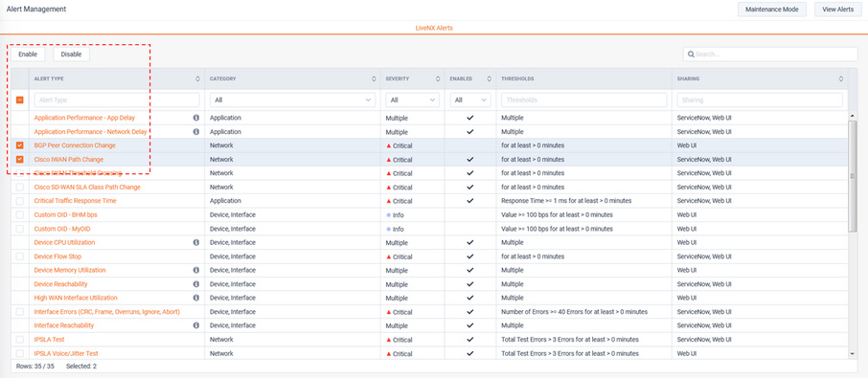Click info icon beside Interface Reachability
This screenshot has width=868, height=378.
tap(196, 325)
